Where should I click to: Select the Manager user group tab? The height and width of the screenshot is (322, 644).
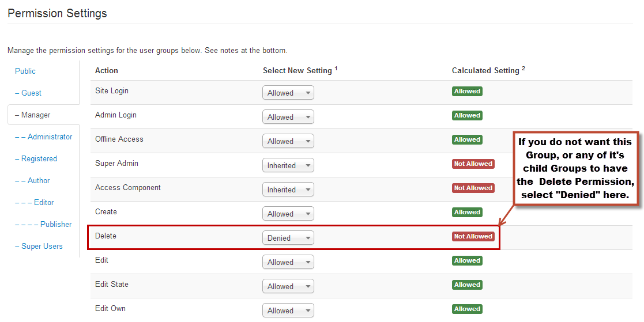[x=32, y=115]
